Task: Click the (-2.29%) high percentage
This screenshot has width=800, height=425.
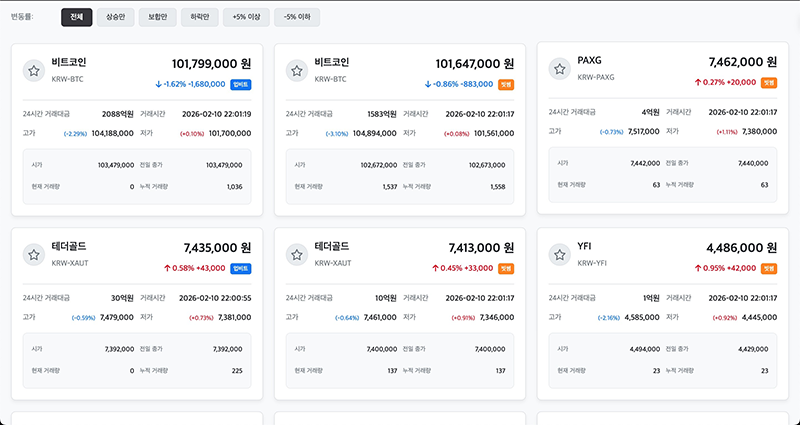Action: point(76,134)
